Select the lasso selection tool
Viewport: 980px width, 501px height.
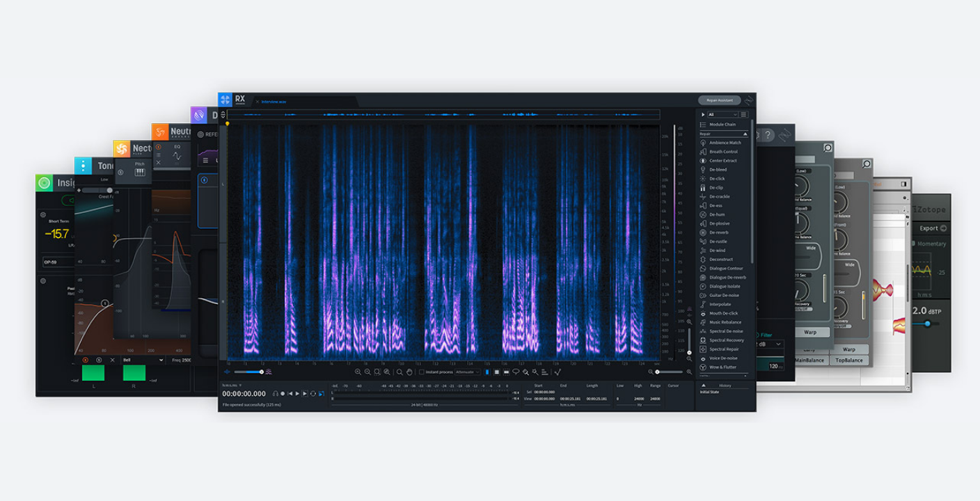[x=516, y=372]
